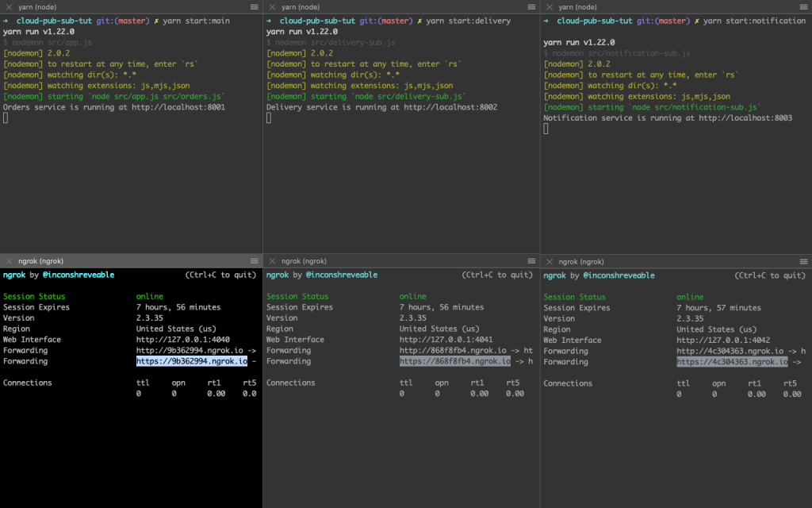Open the menu icon on the bottom-middle ngrok pane

click(533, 260)
